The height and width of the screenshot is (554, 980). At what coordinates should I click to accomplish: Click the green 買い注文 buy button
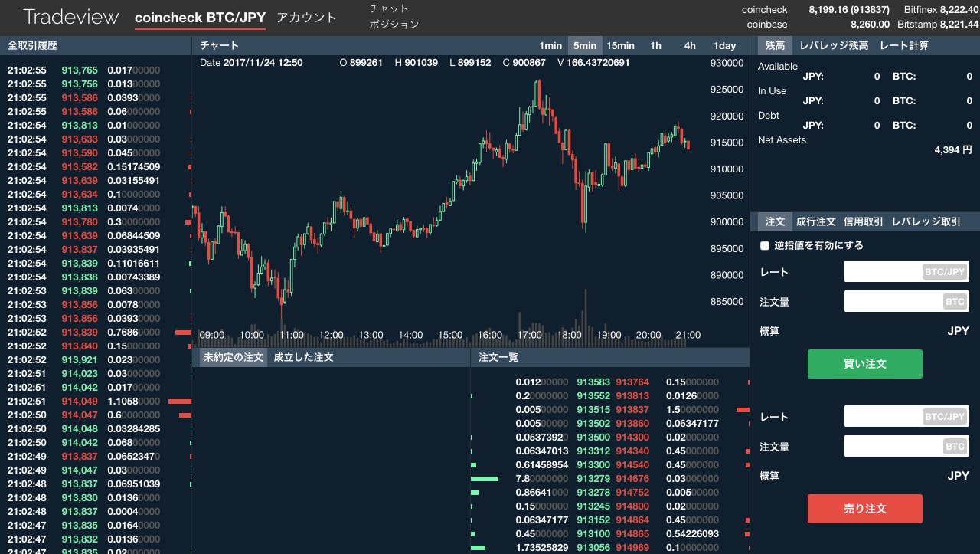(864, 364)
